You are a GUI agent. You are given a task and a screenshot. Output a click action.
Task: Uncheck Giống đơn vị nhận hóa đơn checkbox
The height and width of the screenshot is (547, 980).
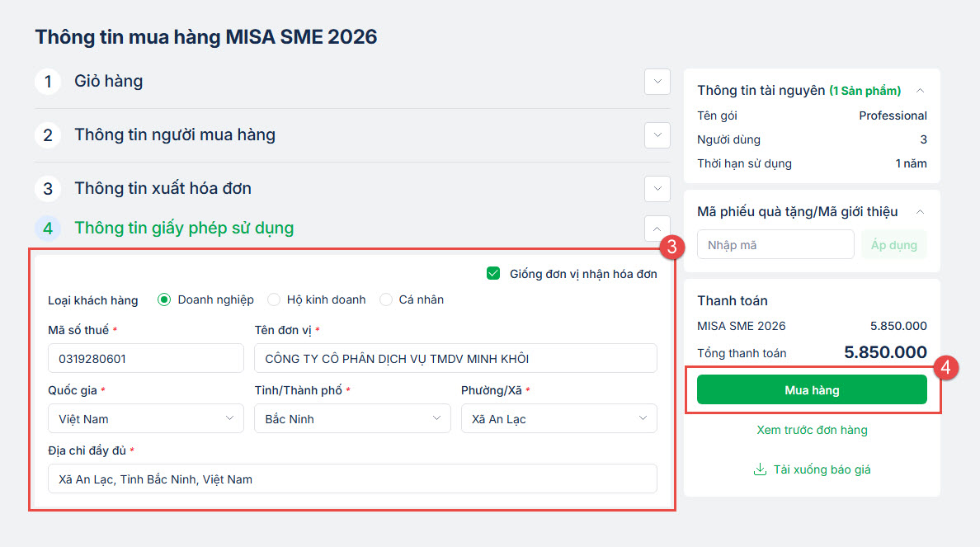494,274
